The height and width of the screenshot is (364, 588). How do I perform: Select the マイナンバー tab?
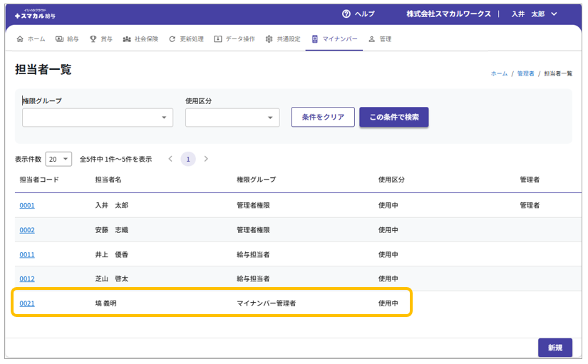[334, 39]
